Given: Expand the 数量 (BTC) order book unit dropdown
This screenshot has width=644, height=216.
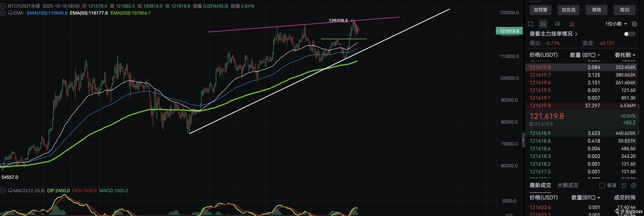Looking at the screenshot, I should 585,55.
